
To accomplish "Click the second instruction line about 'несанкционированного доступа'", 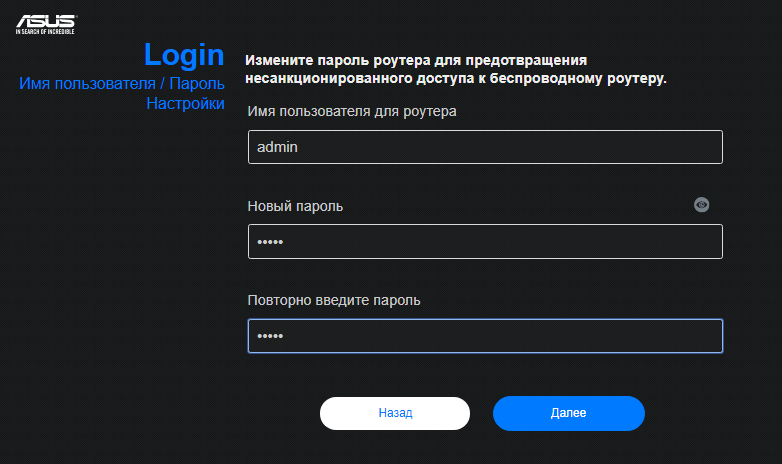I will [x=456, y=77].
